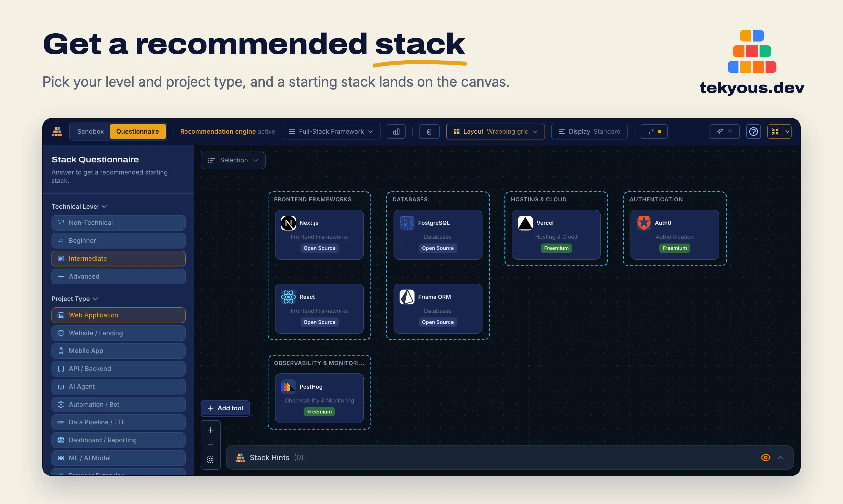Click the Recommendation engine active label
The width and height of the screenshot is (843, 504).
(x=227, y=132)
